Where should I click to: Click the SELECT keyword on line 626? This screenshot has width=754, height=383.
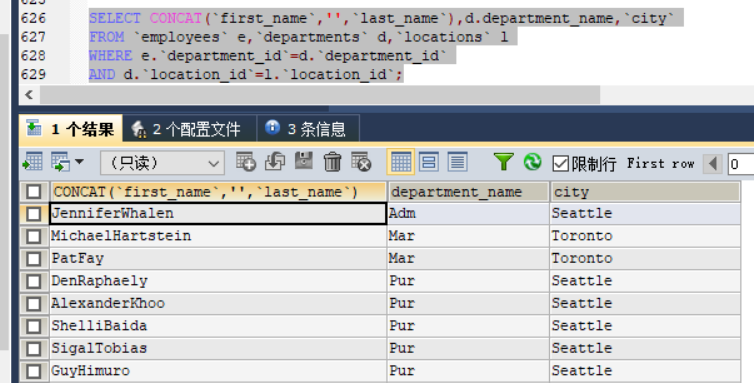coord(115,18)
